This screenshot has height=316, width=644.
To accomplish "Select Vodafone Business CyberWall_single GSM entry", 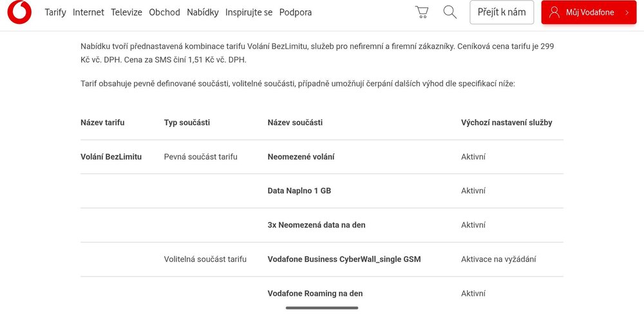I will click(x=344, y=259).
